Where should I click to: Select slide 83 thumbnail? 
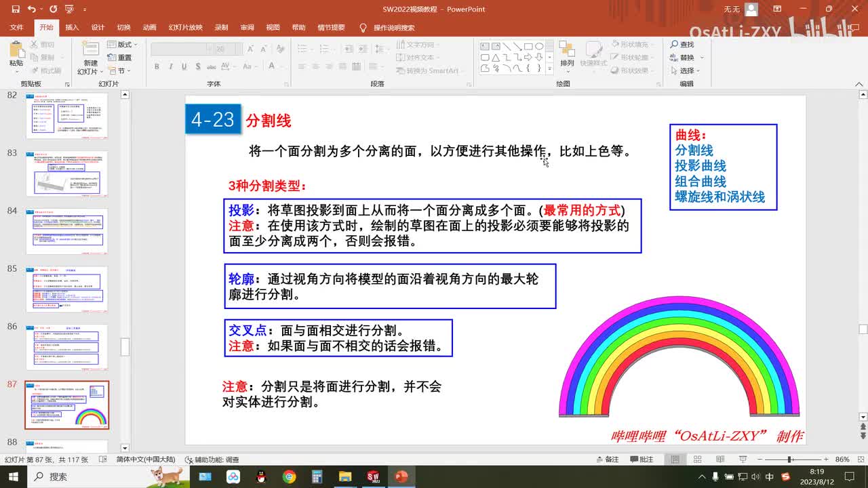click(x=67, y=174)
